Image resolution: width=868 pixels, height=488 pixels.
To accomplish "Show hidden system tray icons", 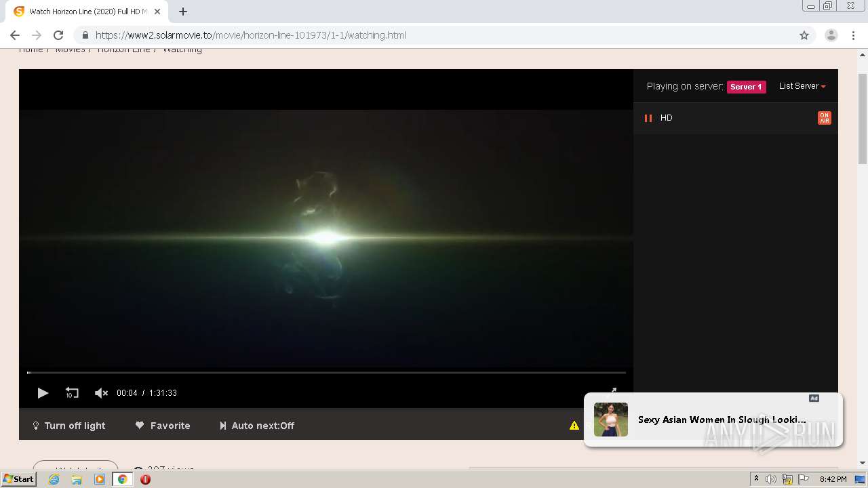I will 757,479.
